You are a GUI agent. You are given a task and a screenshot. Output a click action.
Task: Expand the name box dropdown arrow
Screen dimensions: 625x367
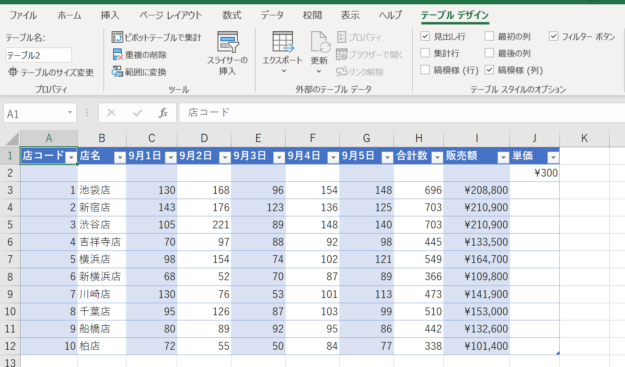click(x=70, y=113)
